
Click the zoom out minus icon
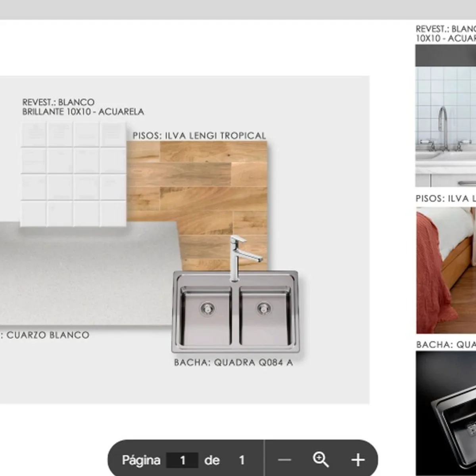point(284,460)
